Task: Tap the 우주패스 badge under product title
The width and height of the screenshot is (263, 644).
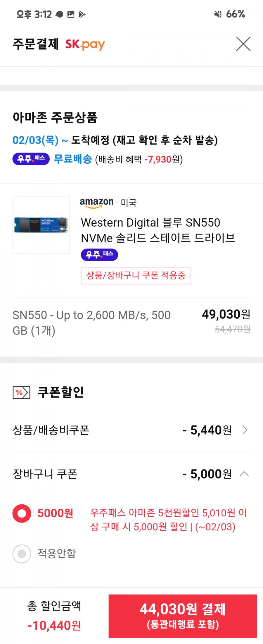Action: [x=99, y=255]
